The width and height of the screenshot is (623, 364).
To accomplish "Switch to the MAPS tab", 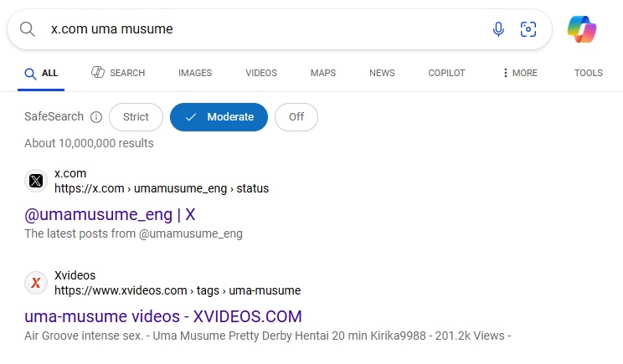I will (323, 73).
